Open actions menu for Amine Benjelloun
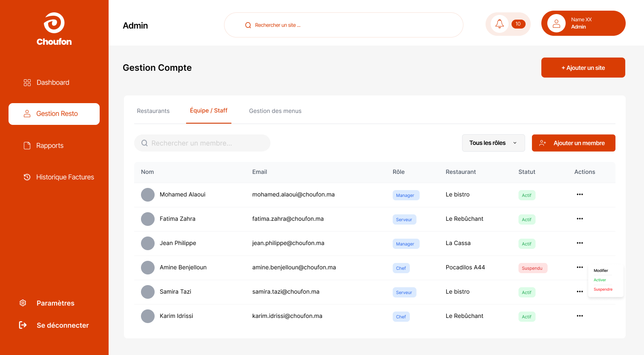The height and width of the screenshot is (355, 644). tap(580, 267)
